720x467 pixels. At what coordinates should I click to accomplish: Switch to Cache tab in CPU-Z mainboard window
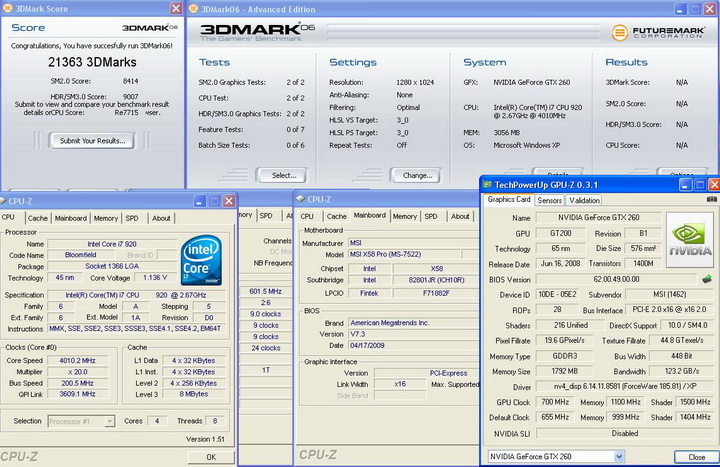(337, 216)
